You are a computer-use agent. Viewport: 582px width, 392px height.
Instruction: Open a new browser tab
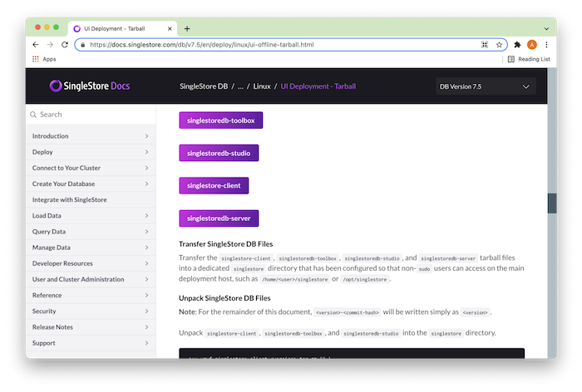(x=187, y=28)
